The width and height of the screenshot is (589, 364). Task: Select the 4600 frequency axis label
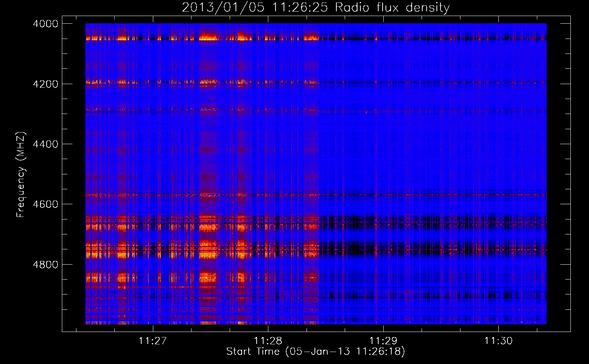[x=46, y=204]
